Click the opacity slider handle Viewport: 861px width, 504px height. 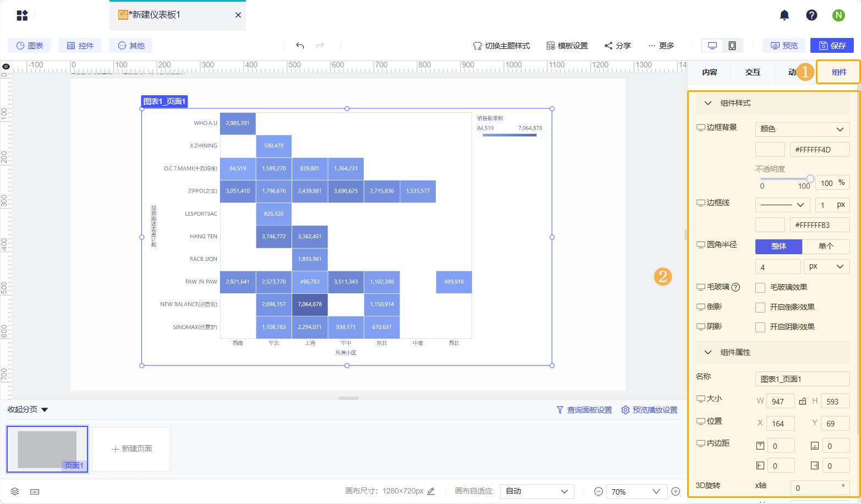[810, 179]
